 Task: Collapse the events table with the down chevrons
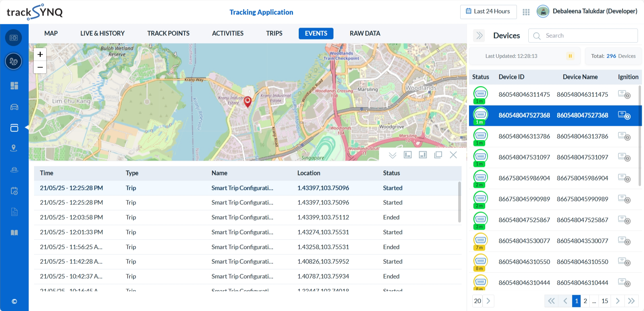[392, 155]
